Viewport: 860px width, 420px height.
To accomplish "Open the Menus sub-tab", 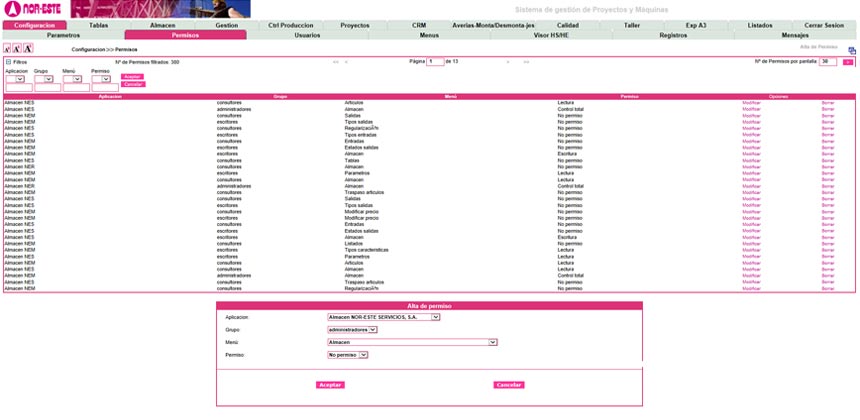I will 429,35.
